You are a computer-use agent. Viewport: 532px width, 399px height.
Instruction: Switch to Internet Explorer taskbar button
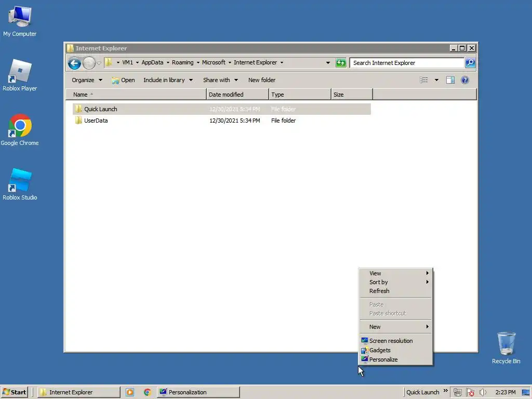pos(78,392)
